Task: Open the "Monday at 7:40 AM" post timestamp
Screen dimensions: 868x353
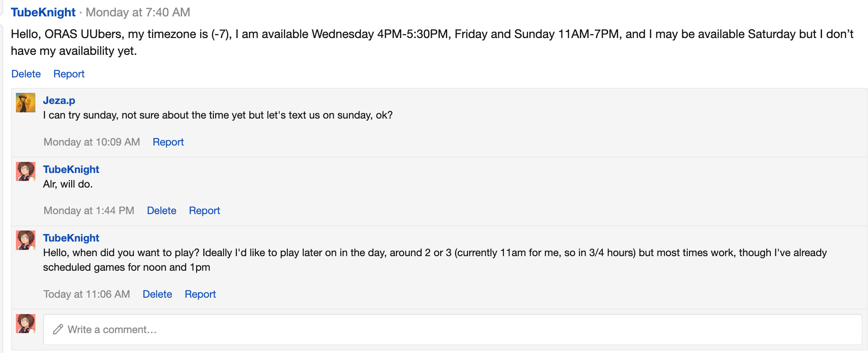Action: pyautogui.click(x=138, y=12)
